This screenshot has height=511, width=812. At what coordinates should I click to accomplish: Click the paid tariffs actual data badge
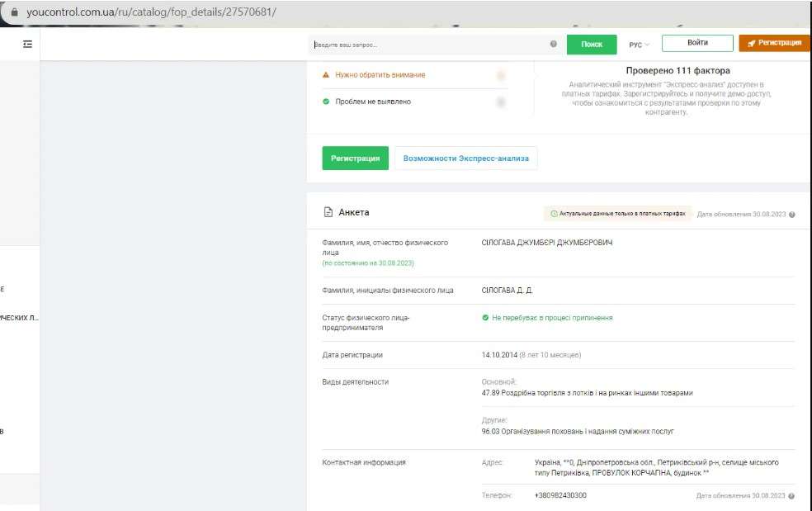tap(617, 213)
